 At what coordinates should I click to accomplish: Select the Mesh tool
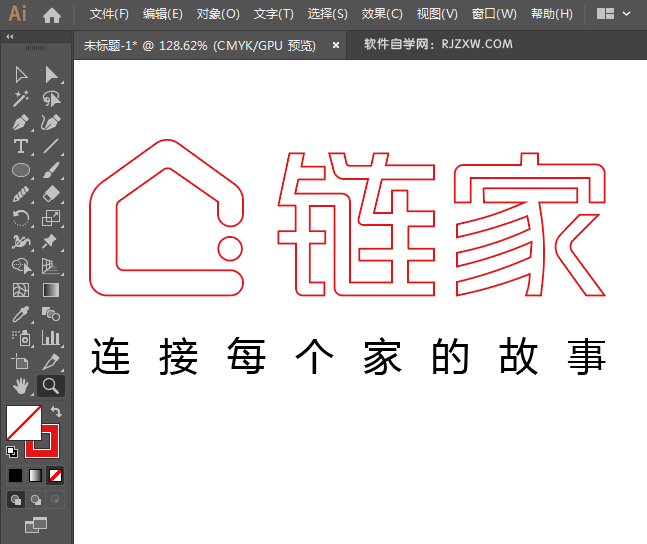coord(21,290)
